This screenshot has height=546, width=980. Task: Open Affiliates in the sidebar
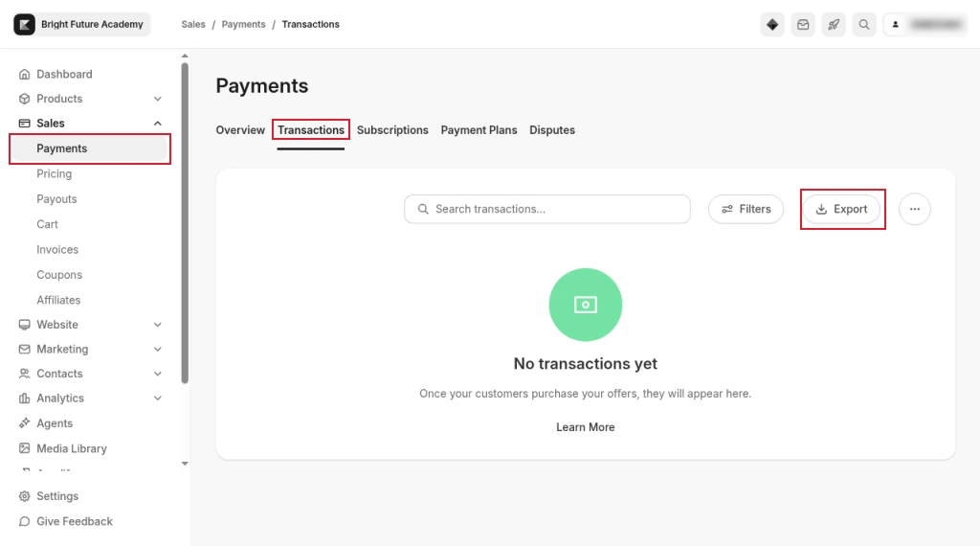pyautogui.click(x=58, y=300)
